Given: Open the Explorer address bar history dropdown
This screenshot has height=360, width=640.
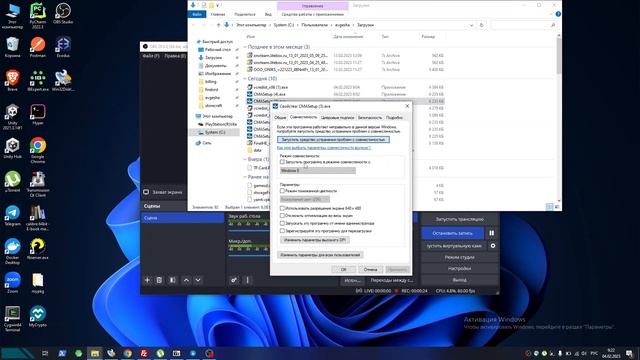Looking at the screenshot, I should [471, 25].
